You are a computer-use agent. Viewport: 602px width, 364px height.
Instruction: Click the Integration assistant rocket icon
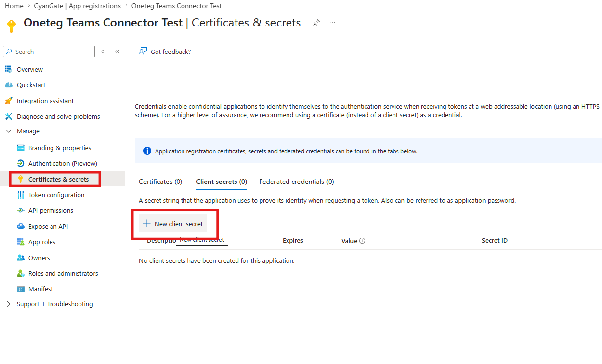[8, 101]
